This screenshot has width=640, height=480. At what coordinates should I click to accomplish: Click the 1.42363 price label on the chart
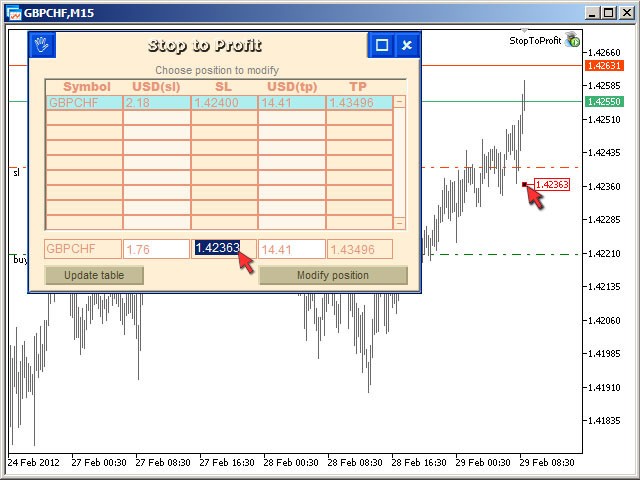[x=551, y=184]
